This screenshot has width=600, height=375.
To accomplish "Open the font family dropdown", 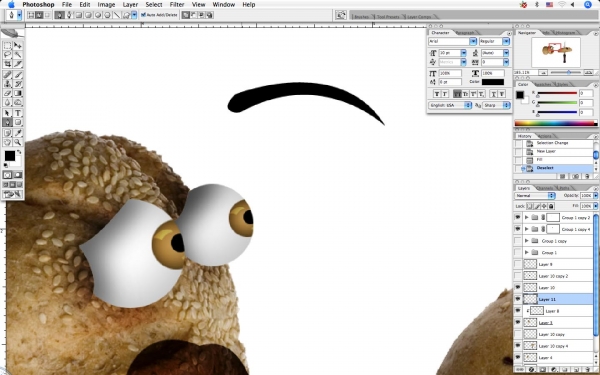I will 473,41.
